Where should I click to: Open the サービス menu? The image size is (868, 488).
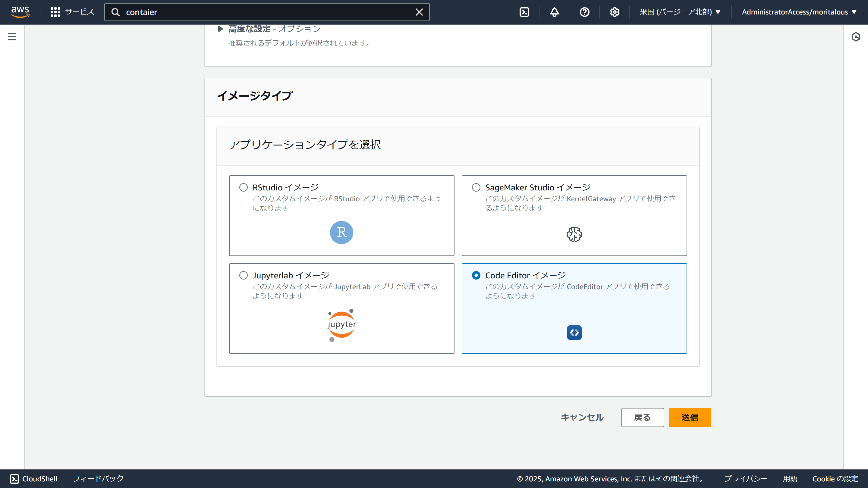coord(72,12)
